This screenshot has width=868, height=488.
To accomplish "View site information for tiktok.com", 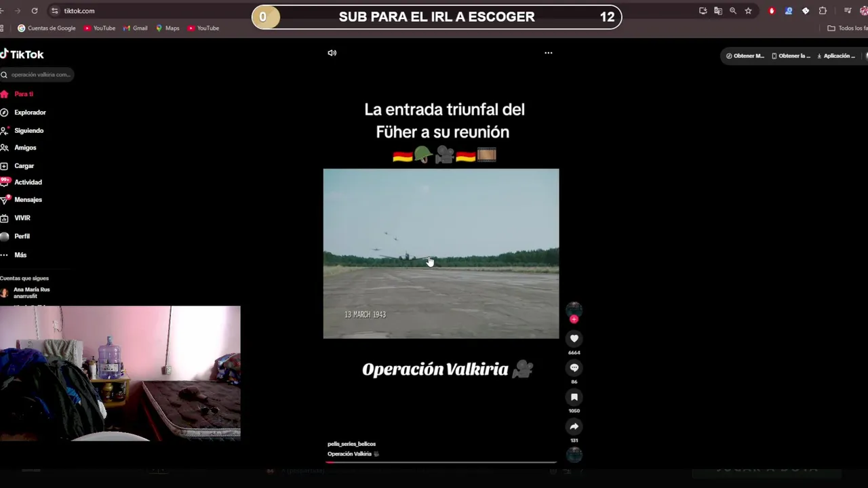I will coord(55,11).
